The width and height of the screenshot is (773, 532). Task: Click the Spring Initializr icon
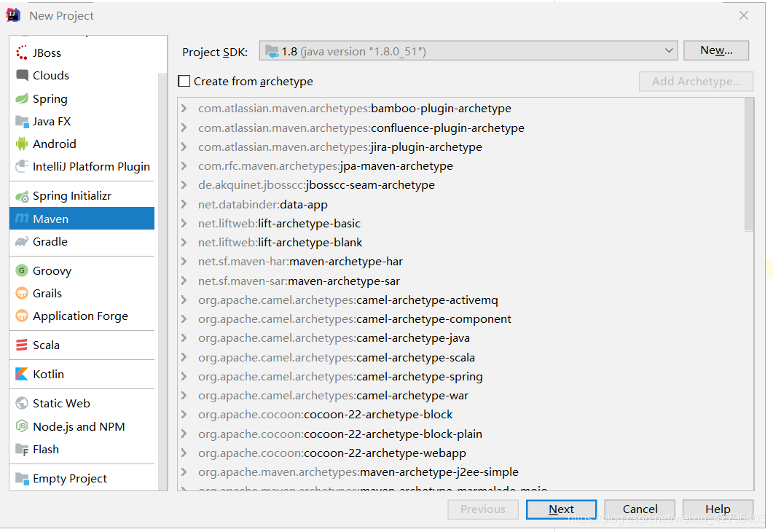[22, 196]
